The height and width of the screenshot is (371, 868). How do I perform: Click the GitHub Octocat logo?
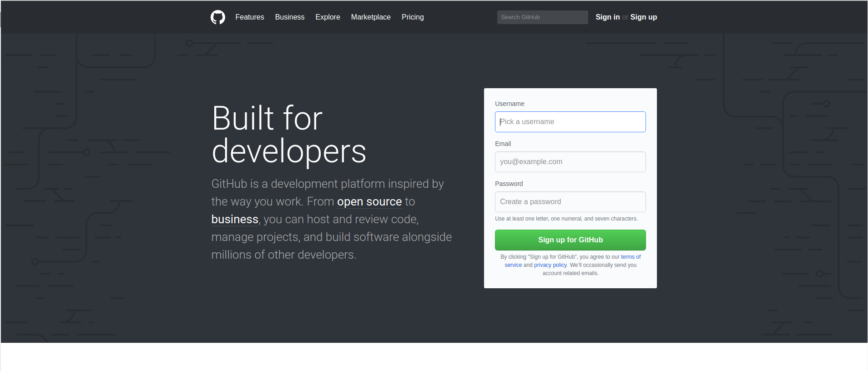click(218, 17)
